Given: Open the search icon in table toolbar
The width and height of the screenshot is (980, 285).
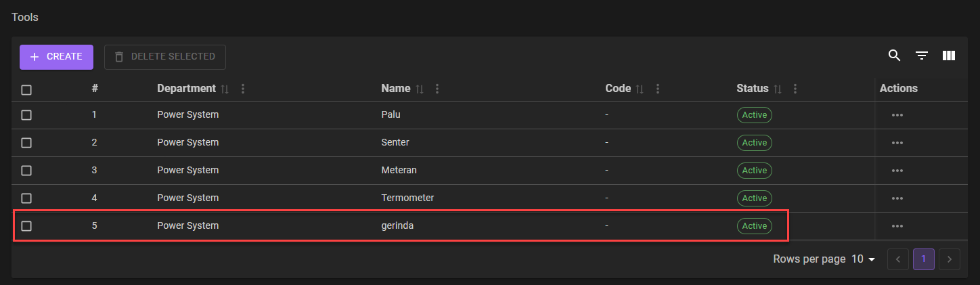Looking at the screenshot, I should (894, 56).
